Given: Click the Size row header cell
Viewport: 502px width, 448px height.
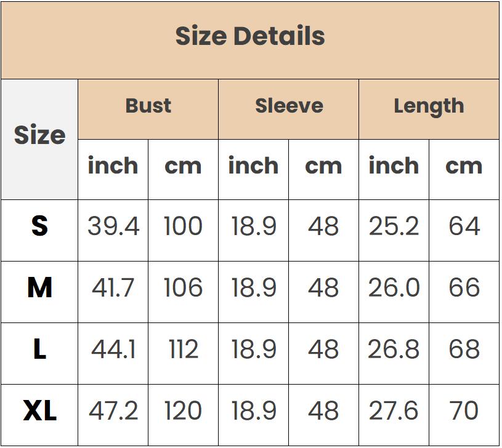Looking at the screenshot, I should click(x=39, y=140).
